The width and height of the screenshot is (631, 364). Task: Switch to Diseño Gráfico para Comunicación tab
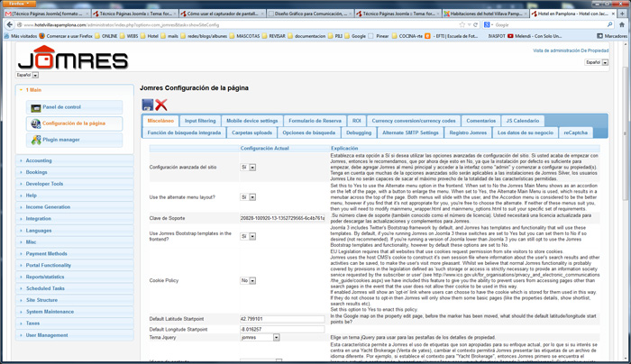(x=310, y=14)
